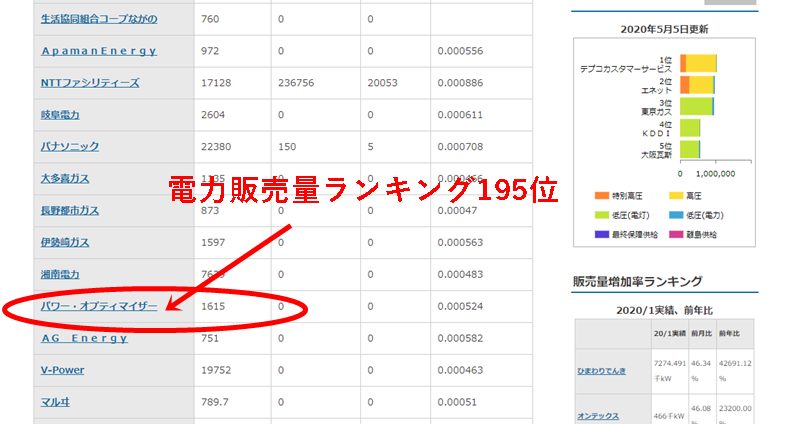Select the value 760 in コープながの row
The image size is (800, 424).
pos(210,19)
